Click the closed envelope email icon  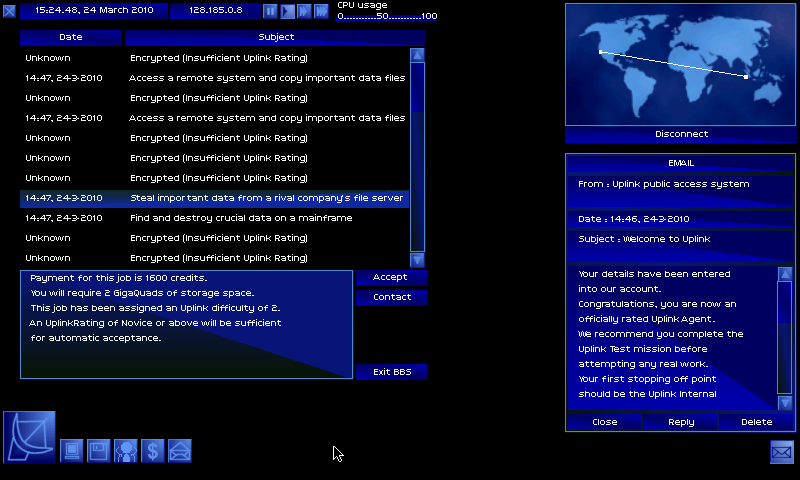(x=782, y=452)
